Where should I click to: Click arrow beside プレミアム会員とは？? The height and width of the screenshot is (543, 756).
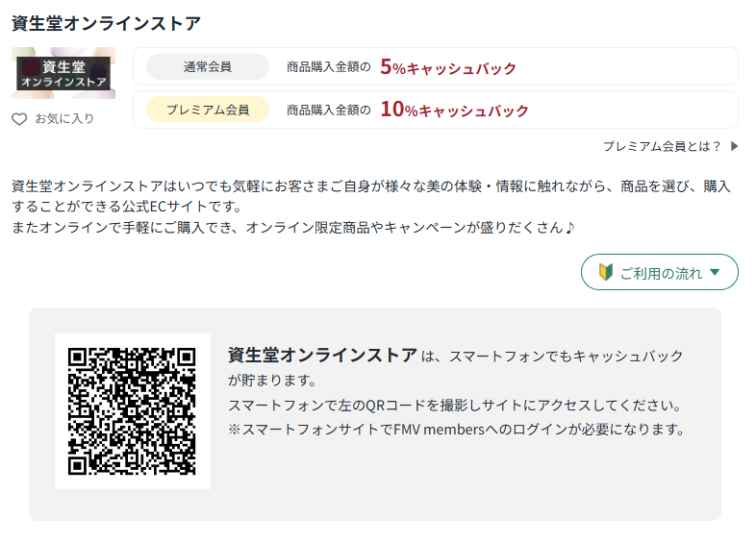(x=734, y=146)
